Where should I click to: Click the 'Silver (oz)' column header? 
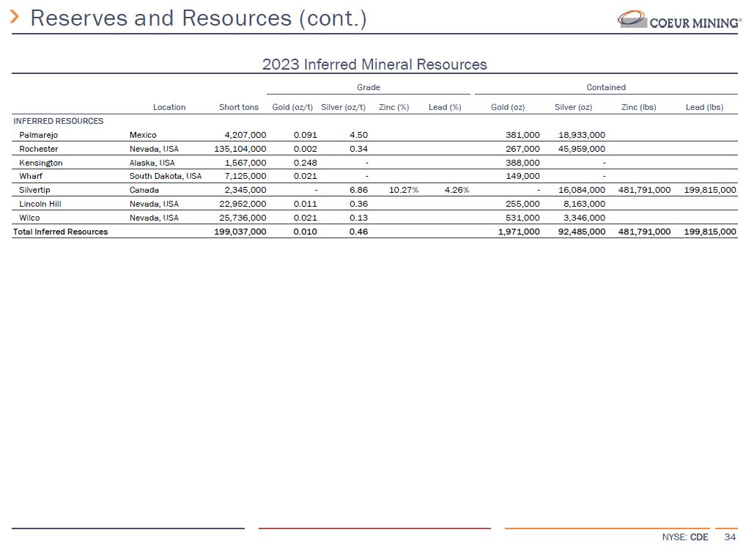tap(573, 107)
